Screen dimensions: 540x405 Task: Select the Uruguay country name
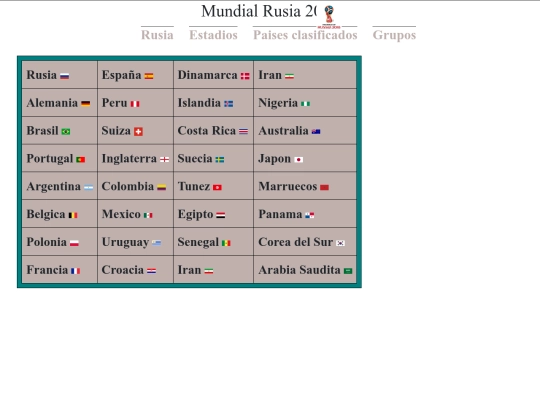pos(125,242)
